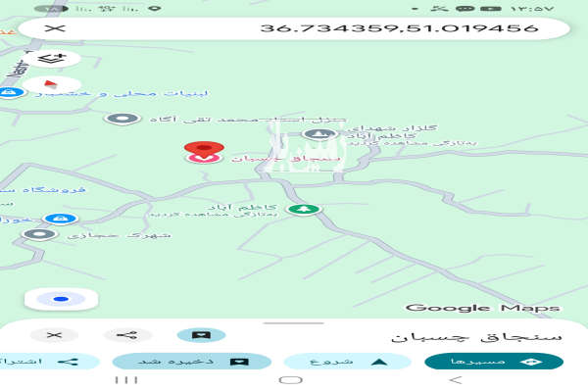
Task: Select gray marker for شهرک حجازی
Action: tap(39, 234)
